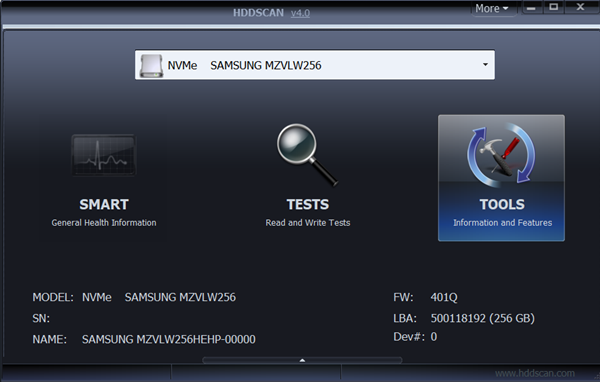
Task: Click the SN: label
Action: (x=41, y=318)
